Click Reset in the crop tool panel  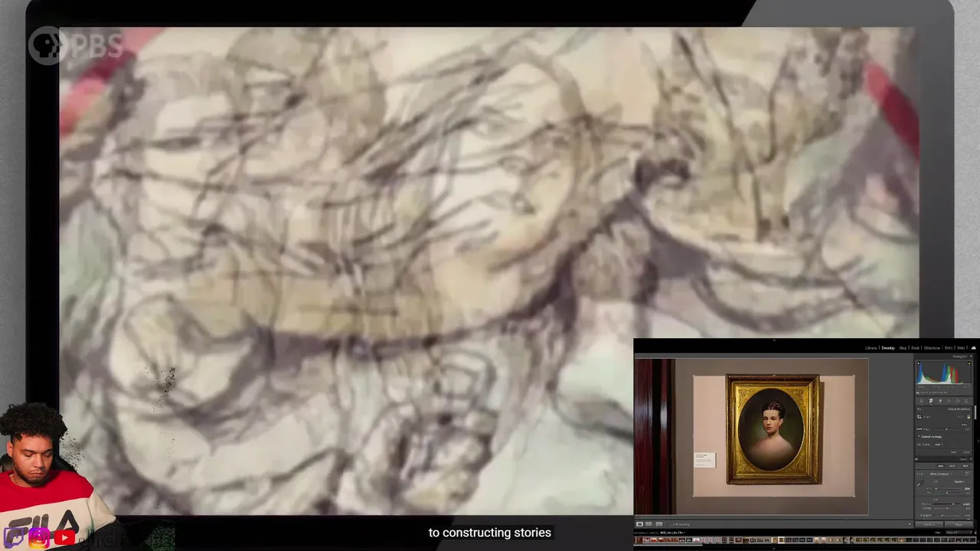click(953, 452)
